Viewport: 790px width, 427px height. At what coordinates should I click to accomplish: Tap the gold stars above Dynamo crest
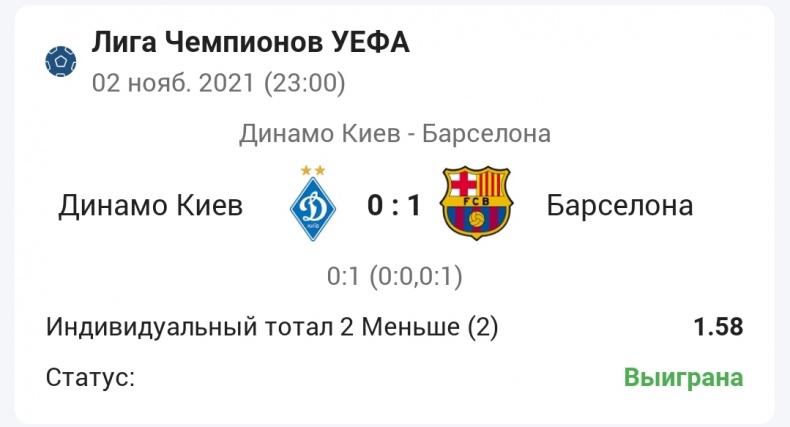point(313,171)
